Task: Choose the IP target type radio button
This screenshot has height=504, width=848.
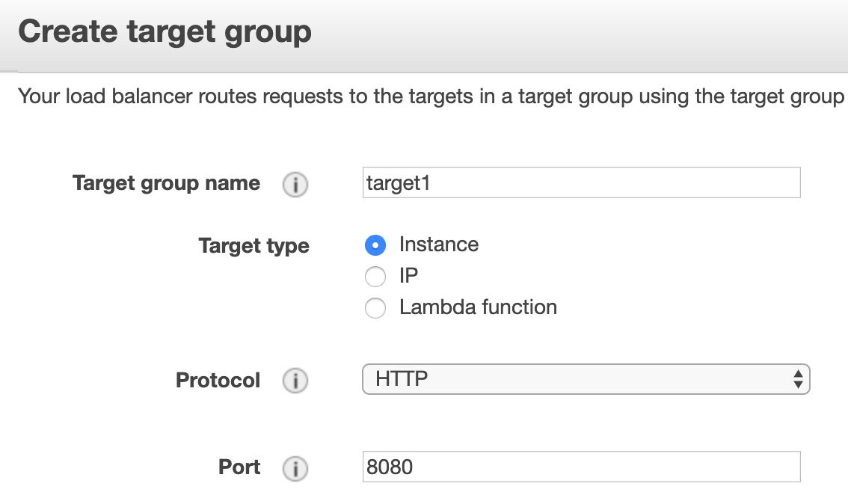Action: [x=375, y=277]
